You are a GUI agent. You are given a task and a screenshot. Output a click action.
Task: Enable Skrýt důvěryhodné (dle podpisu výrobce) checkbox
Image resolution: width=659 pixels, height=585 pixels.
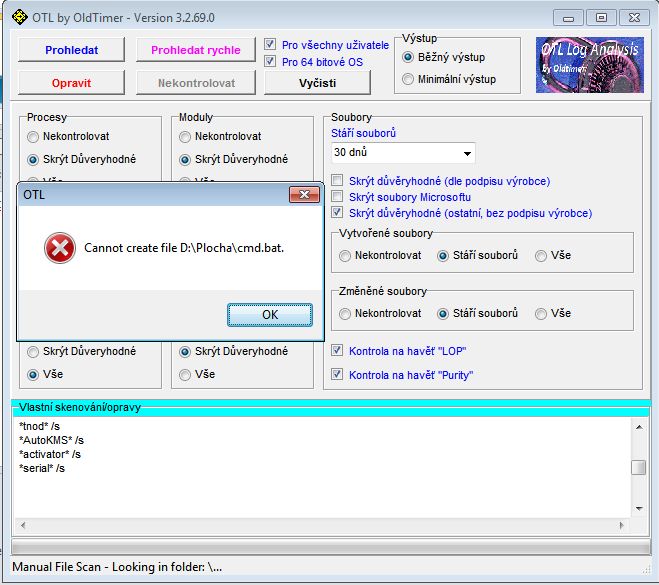coord(337,180)
